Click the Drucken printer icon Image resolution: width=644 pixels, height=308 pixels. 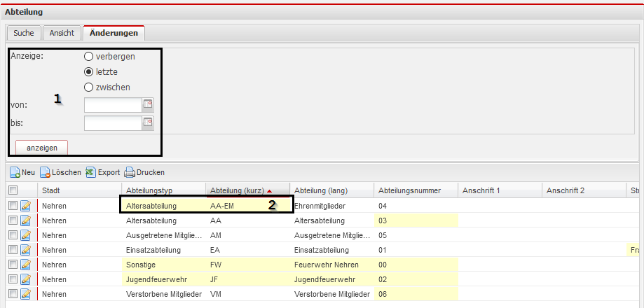tap(130, 172)
